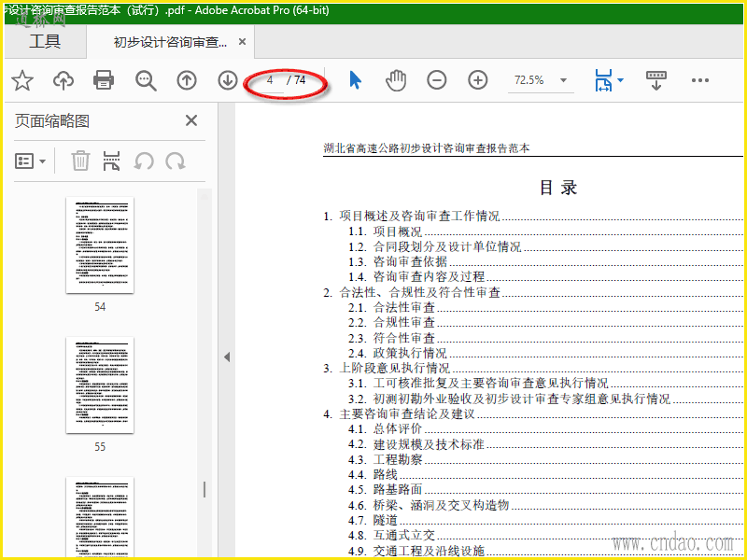This screenshot has width=747, height=560.
Task: Go to previous page with up arrow
Action: pos(187,80)
